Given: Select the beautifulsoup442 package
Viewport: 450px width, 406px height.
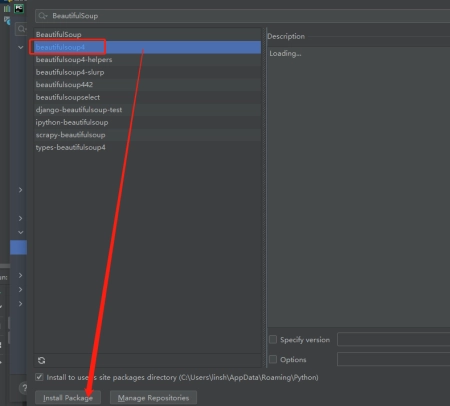Looking at the screenshot, I should click(148, 85).
